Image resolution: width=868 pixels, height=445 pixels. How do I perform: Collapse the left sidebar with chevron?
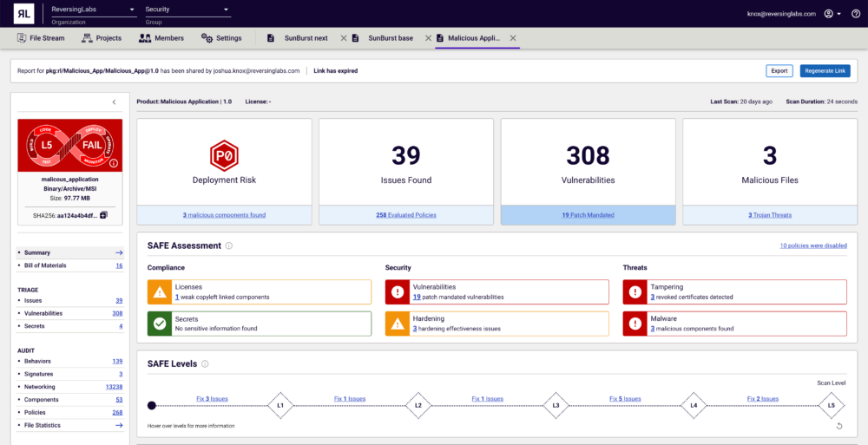114,102
